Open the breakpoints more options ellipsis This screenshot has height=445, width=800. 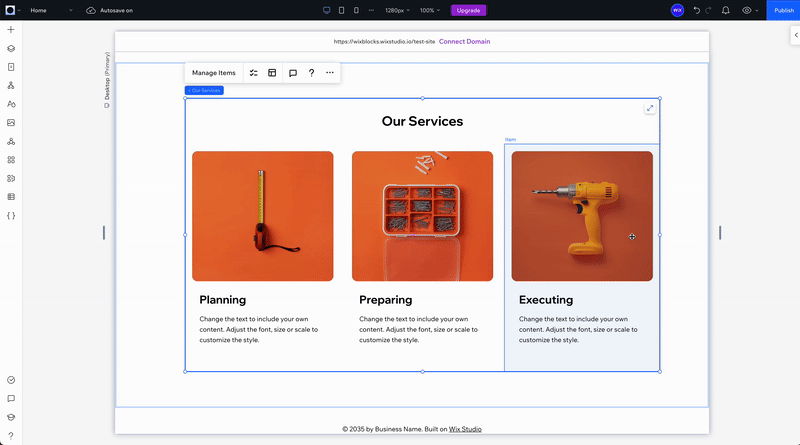point(371,10)
